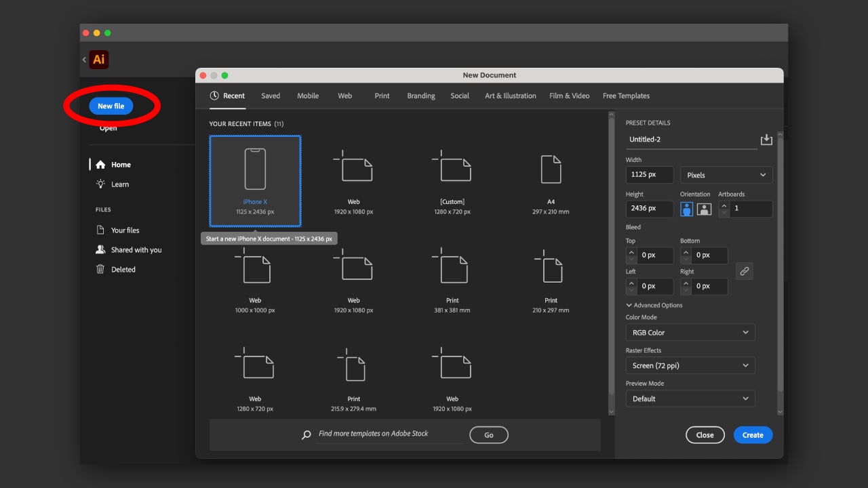Click Open in the home sidebar
Image resolution: width=868 pixels, height=488 pixels.
(x=108, y=128)
